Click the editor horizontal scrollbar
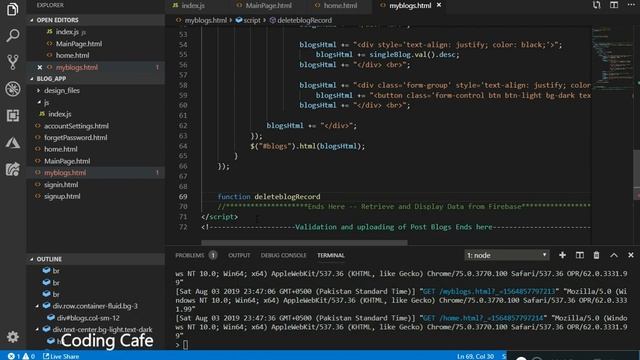The width and height of the screenshot is (640, 360). 304,243
